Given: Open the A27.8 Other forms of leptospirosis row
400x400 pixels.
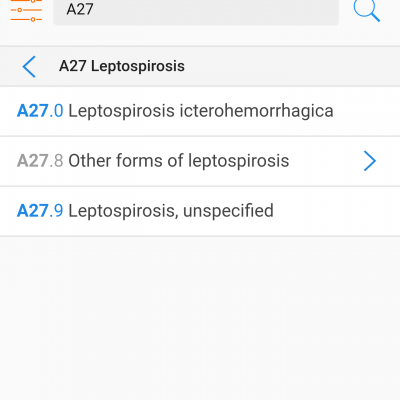Looking at the screenshot, I should 200,161.
